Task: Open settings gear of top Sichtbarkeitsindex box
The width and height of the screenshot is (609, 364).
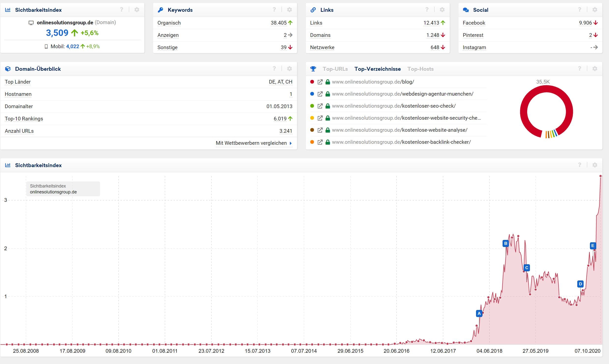Action: click(x=137, y=10)
